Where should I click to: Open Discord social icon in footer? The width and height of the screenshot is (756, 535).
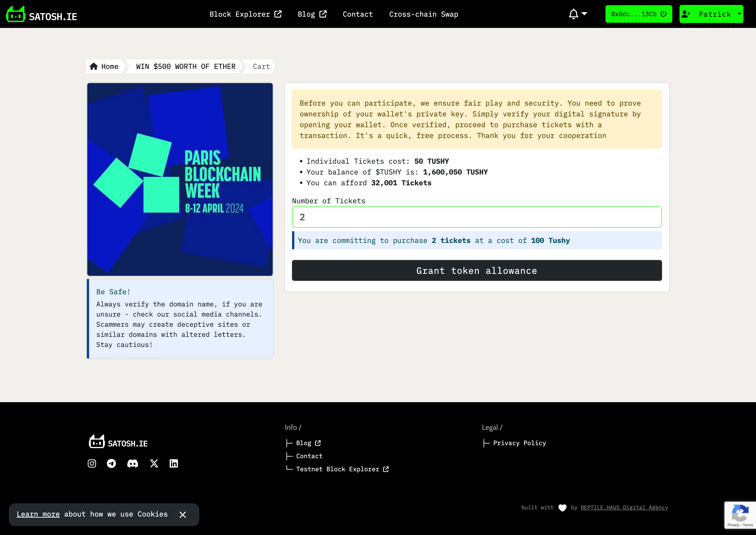coord(133,464)
